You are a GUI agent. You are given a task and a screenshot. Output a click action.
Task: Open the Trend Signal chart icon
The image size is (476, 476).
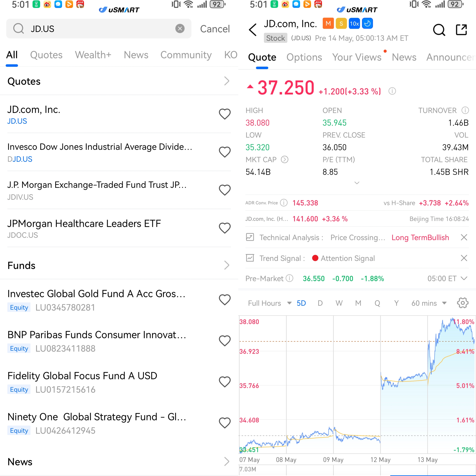250,258
